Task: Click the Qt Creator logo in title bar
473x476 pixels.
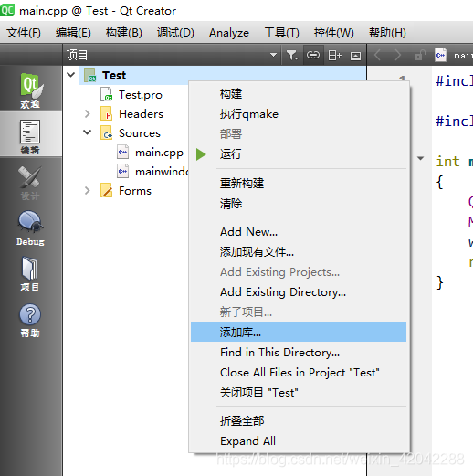Action: (7, 10)
